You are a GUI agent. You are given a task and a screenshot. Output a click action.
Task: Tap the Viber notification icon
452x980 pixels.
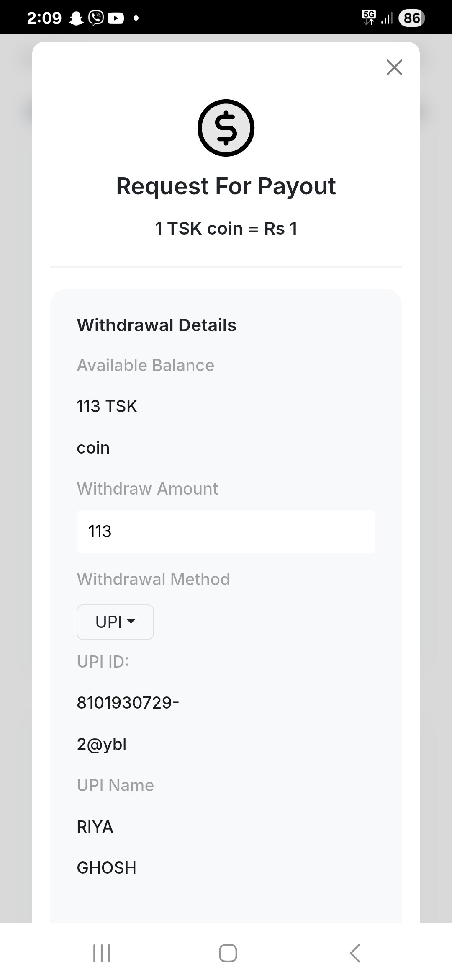pyautogui.click(x=96, y=18)
